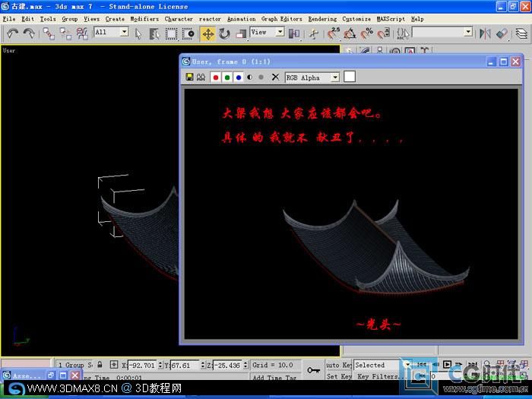This screenshot has height=399, width=532.
Task: Open the Views menu
Action: coord(92,19)
